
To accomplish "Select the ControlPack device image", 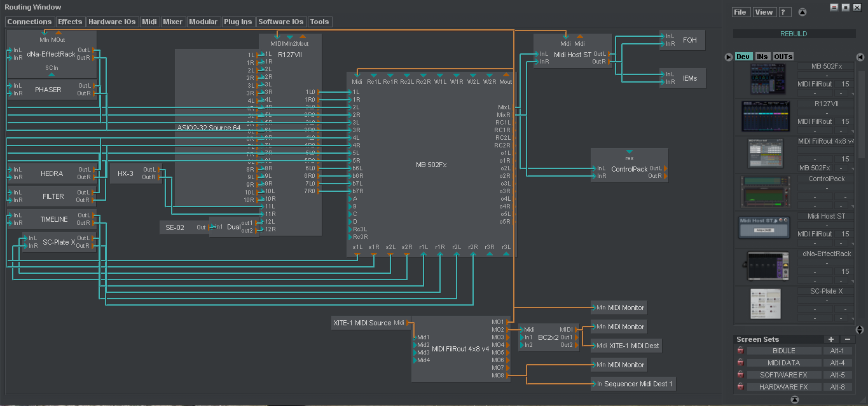I will pos(766,191).
